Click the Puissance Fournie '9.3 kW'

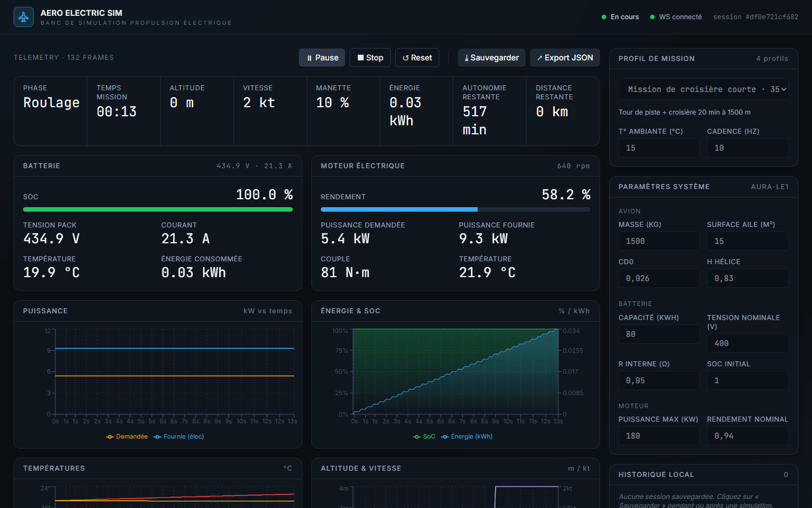pos(483,239)
